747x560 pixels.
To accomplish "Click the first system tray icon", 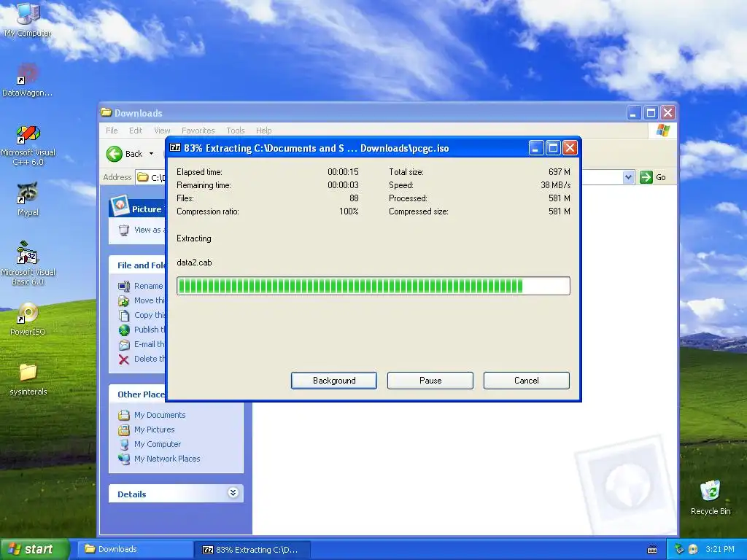I will 679,549.
